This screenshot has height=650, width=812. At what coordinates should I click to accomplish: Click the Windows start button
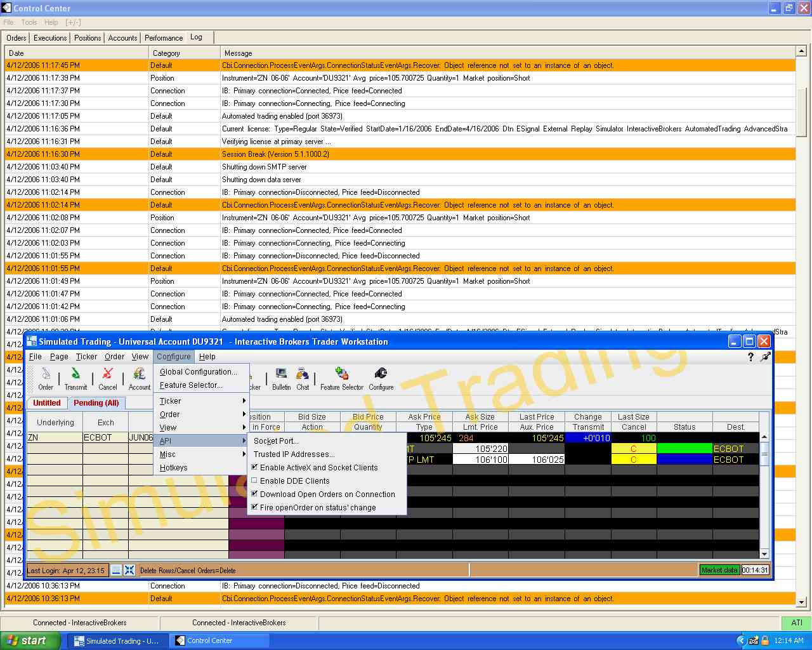(x=30, y=640)
